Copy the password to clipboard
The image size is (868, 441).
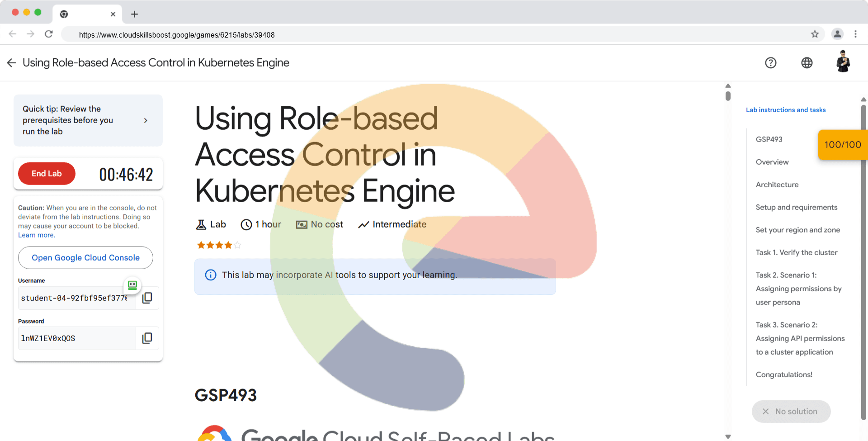point(147,338)
